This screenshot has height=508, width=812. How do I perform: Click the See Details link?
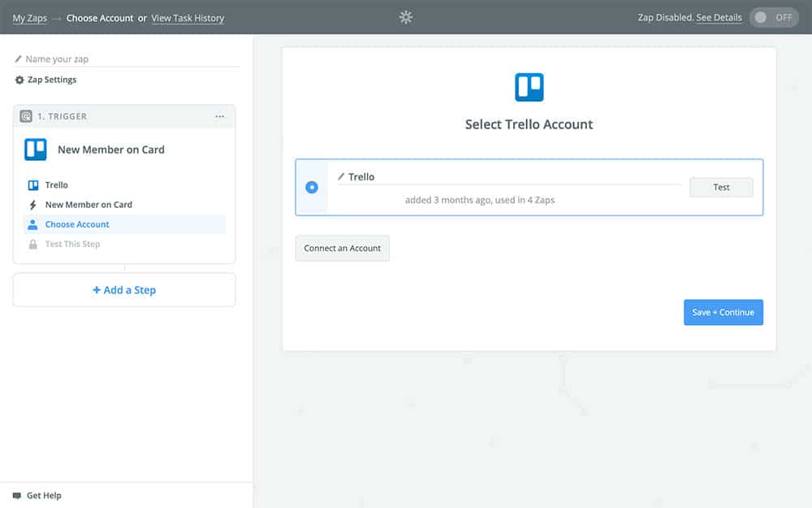tap(719, 18)
